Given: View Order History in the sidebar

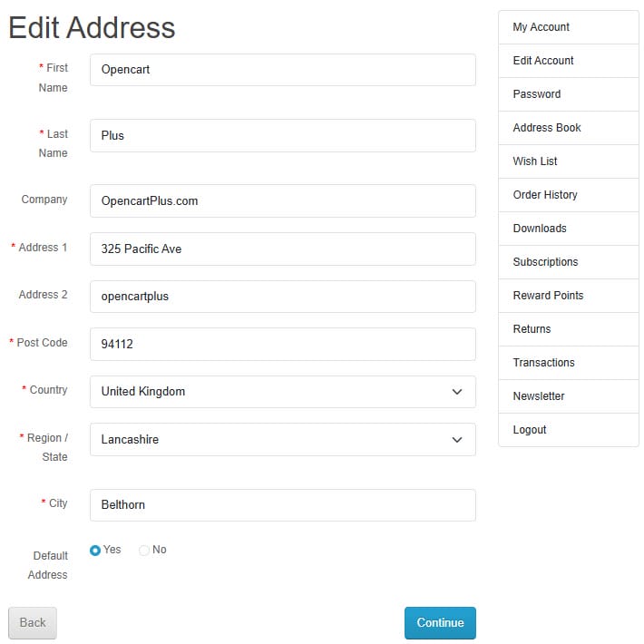Looking at the screenshot, I should 569,195.
